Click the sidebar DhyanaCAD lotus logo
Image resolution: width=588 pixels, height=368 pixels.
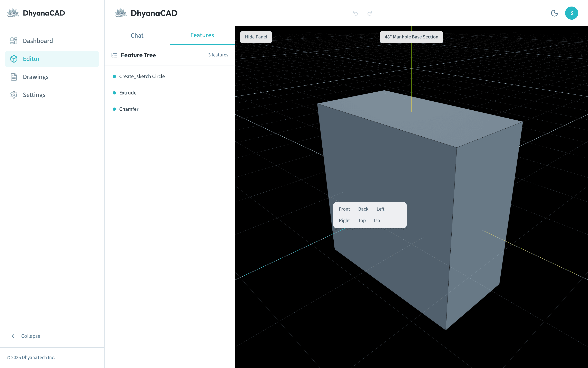13,13
